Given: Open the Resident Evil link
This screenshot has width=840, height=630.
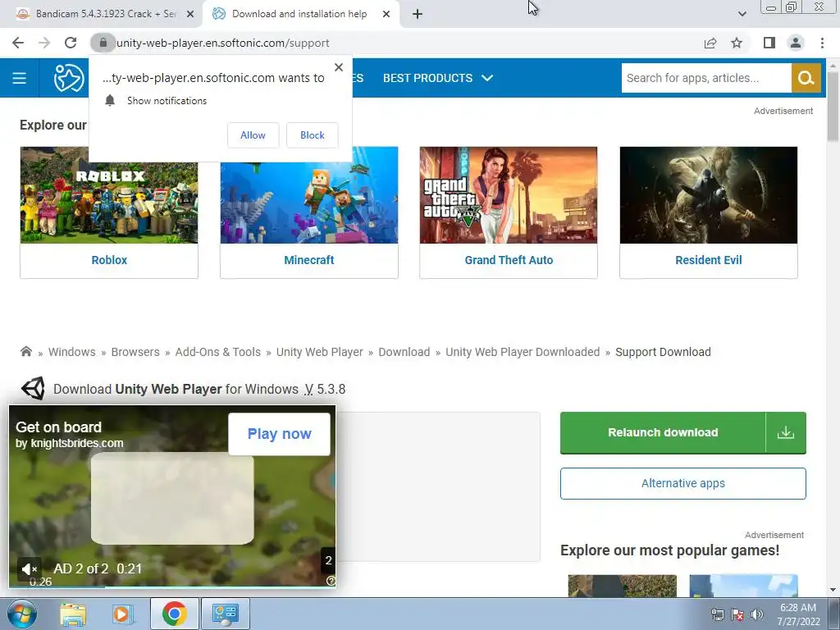Looking at the screenshot, I should (708, 260).
